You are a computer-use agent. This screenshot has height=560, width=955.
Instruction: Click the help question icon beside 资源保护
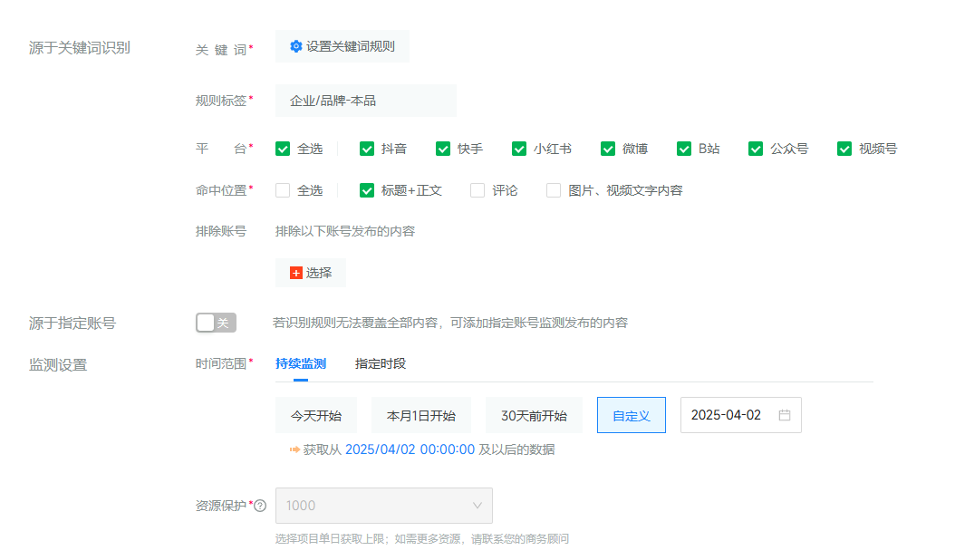(x=260, y=506)
